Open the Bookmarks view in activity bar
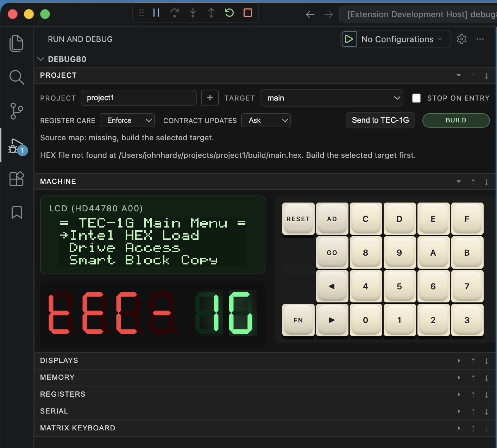 point(17,212)
